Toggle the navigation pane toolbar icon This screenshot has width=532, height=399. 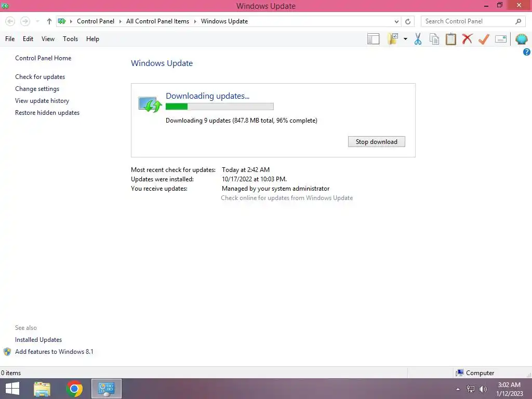pos(373,39)
